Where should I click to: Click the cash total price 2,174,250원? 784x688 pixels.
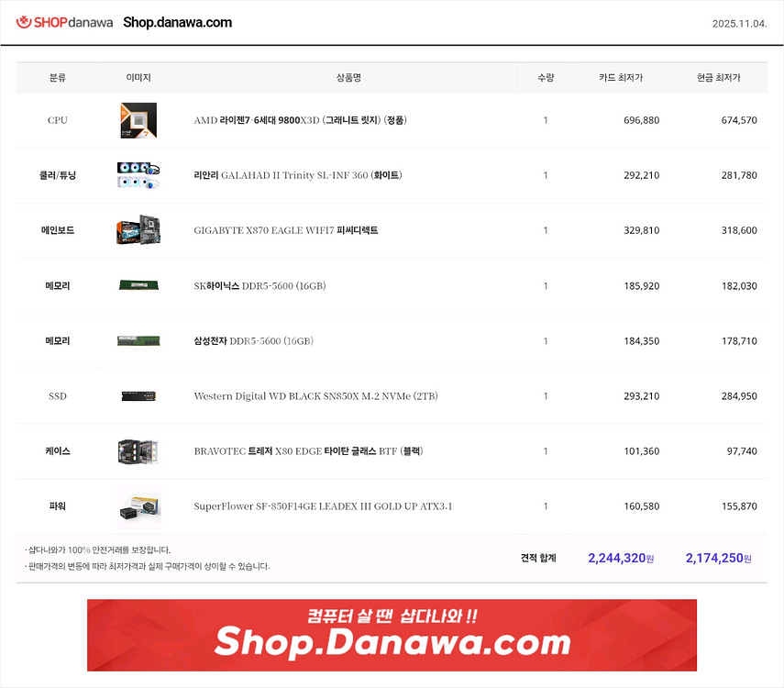718,558
